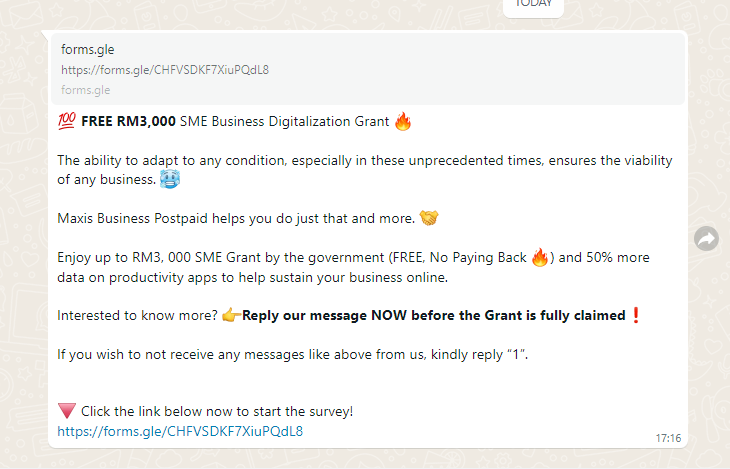Click the forward message arrow icon
The height and width of the screenshot is (469, 730).
point(706,238)
